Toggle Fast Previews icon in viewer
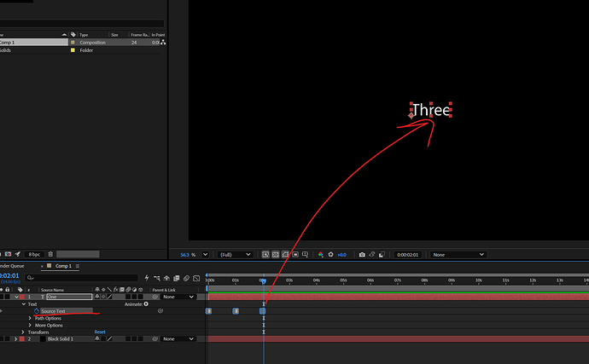This screenshot has height=364, width=589. click(x=265, y=254)
